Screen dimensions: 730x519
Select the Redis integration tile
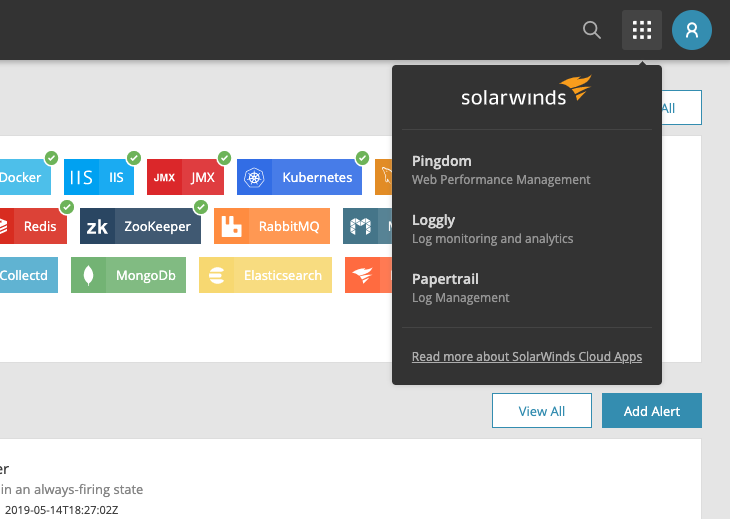click(x=33, y=226)
